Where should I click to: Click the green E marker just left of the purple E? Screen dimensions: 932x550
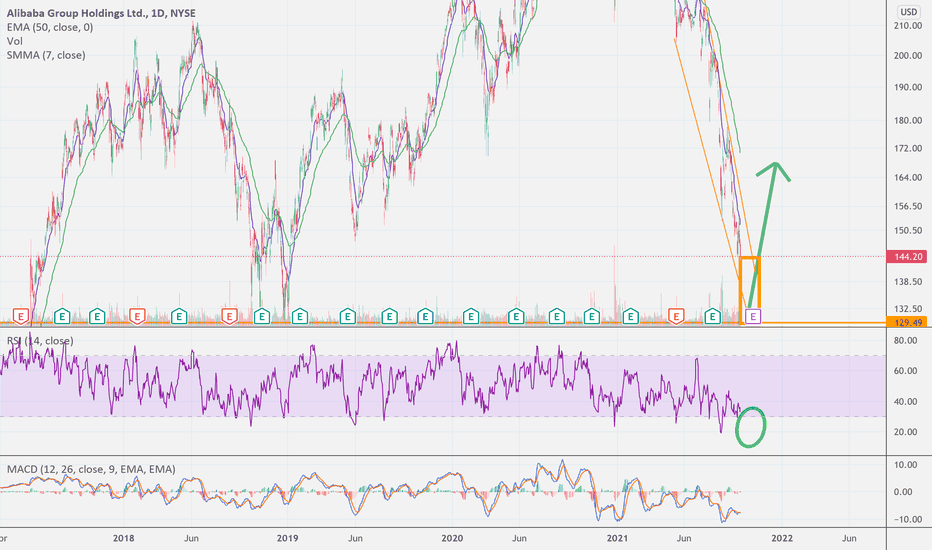(x=712, y=316)
